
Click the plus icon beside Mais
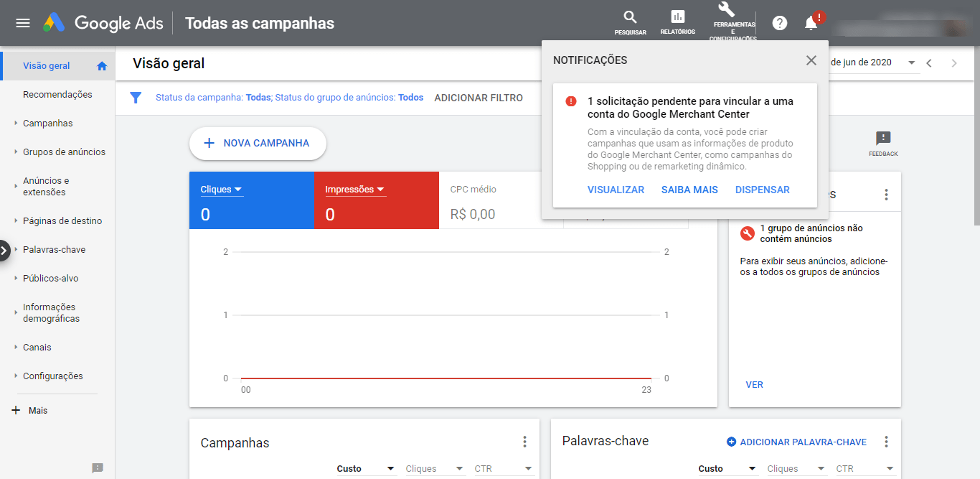(17, 411)
